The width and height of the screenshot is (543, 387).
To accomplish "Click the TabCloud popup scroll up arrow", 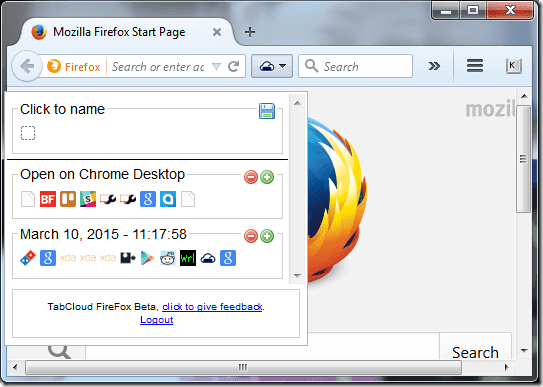I will pyautogui.click(x=297, y=103).
